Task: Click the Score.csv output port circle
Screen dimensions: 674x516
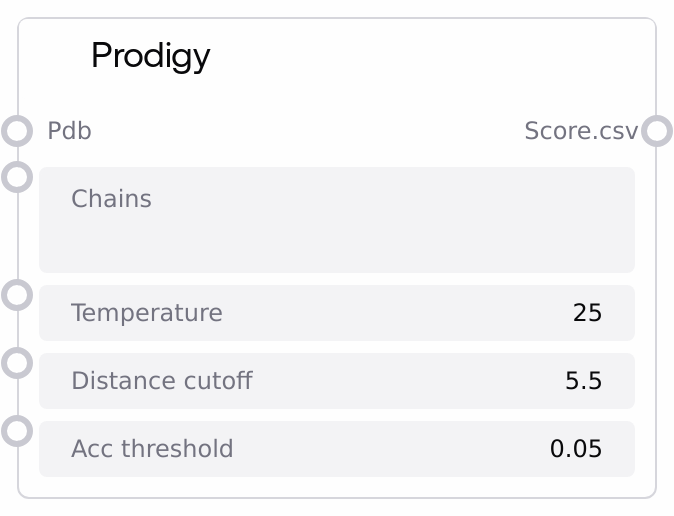Action: [x=656, y=131]
